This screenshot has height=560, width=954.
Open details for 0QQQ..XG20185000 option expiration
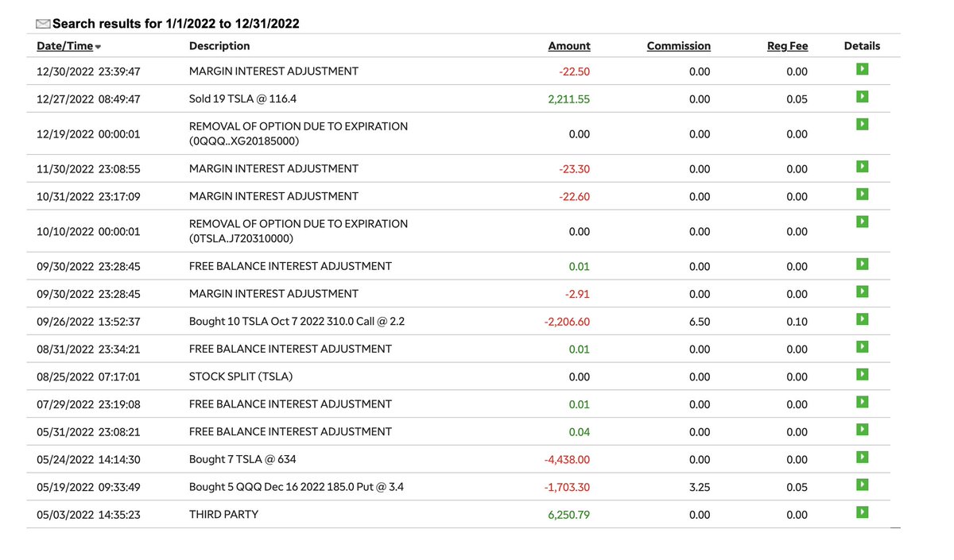(x=863, y=125)
